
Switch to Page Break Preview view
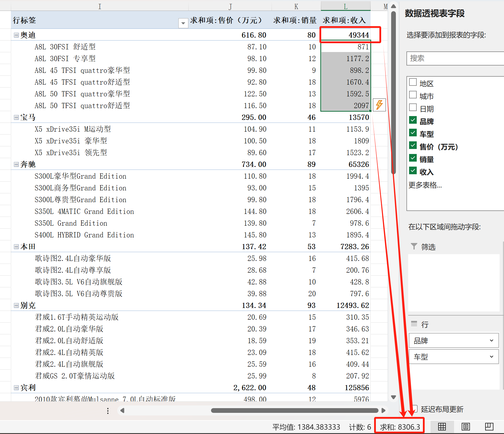(x=489, y=427)
